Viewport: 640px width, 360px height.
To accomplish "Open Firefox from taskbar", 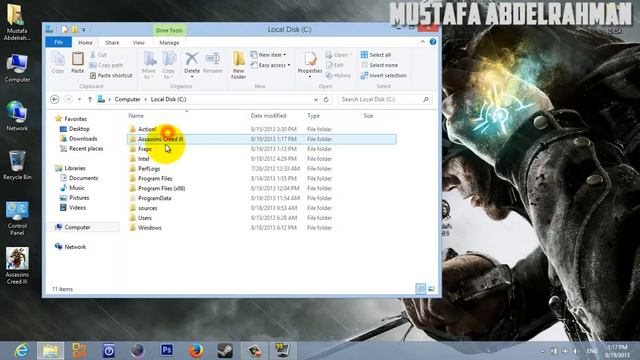I will [x=196, y=351].
